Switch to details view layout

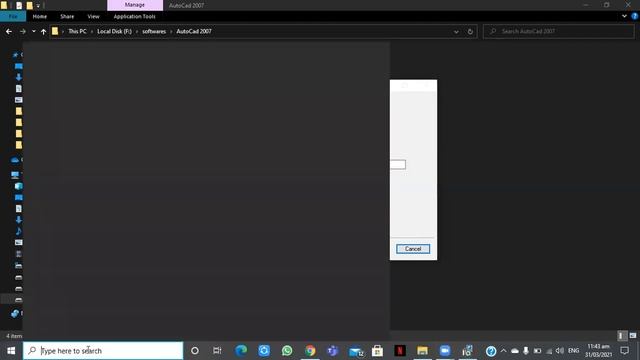click(622, 336)
